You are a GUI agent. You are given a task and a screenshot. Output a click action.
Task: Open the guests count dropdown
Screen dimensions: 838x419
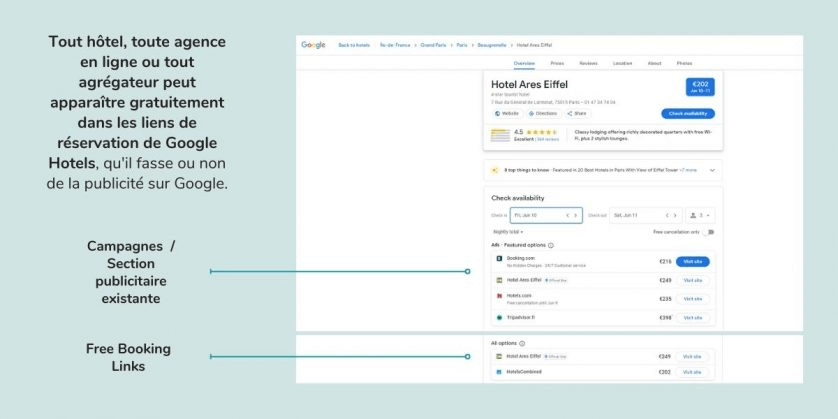700,215
